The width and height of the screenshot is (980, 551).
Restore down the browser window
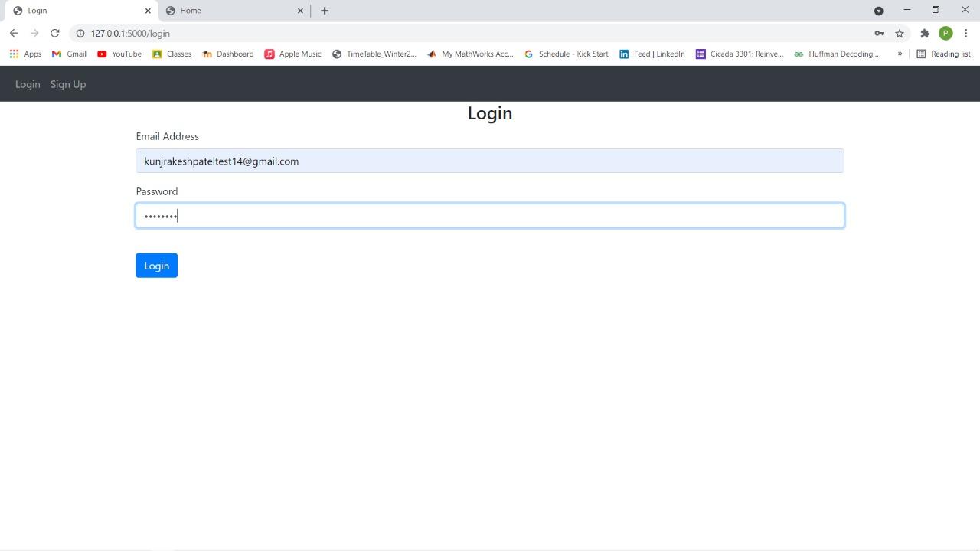(936, 10)
